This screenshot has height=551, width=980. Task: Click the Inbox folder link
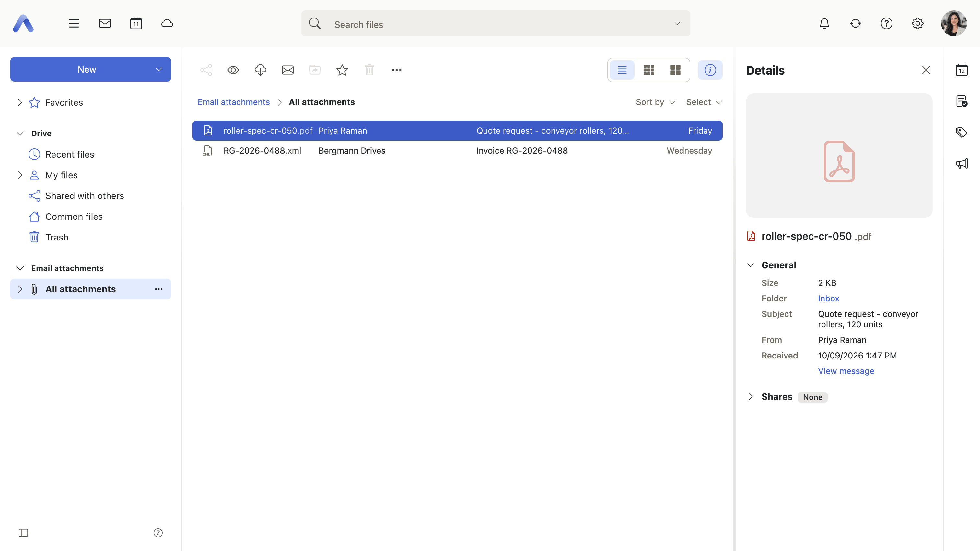tap(828, 298)
